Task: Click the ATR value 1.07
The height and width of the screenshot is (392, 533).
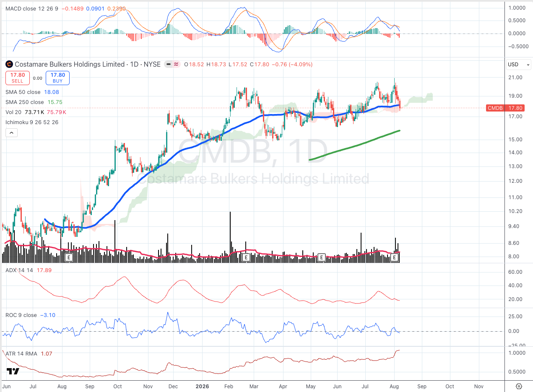Action: [x=47, y=353]
